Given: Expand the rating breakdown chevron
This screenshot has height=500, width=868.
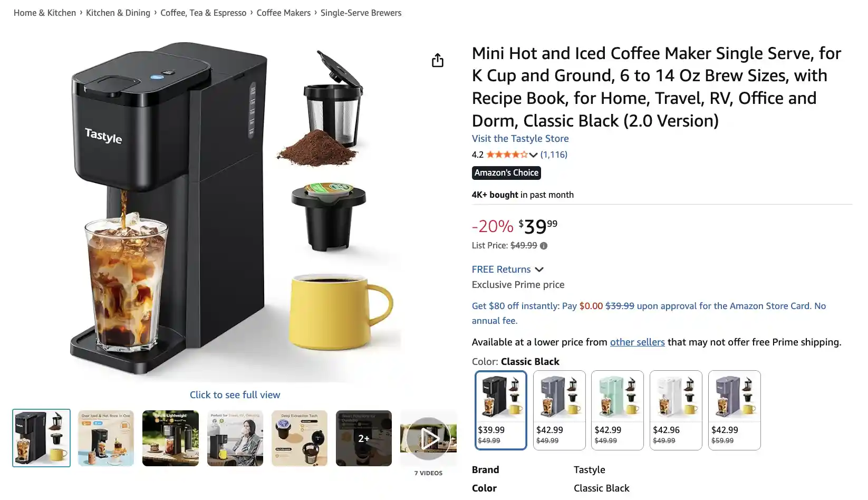Looking at the screenshot, I should coord(533,155).
